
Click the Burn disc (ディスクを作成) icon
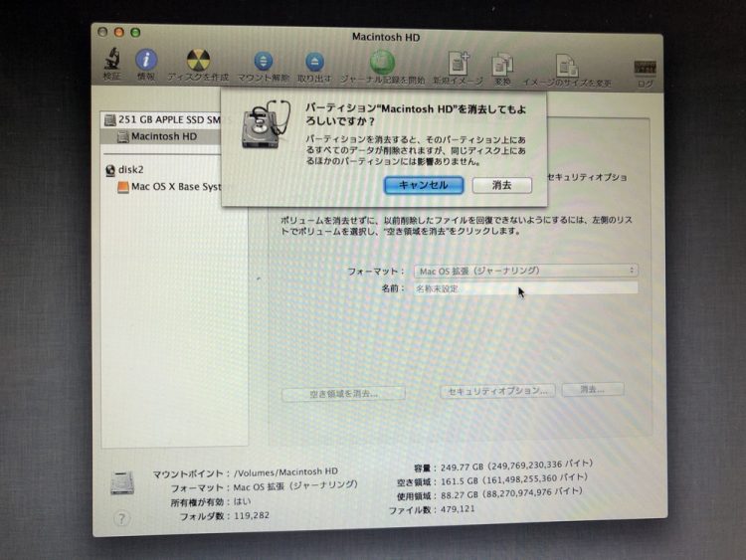pos(198,60)
